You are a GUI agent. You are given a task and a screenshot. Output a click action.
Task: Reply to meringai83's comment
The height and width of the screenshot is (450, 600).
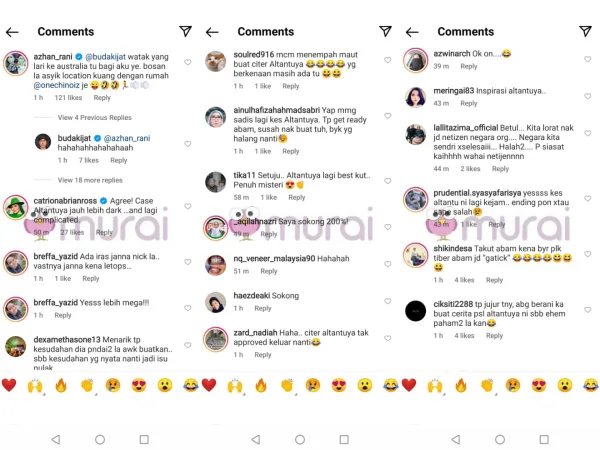469,103
